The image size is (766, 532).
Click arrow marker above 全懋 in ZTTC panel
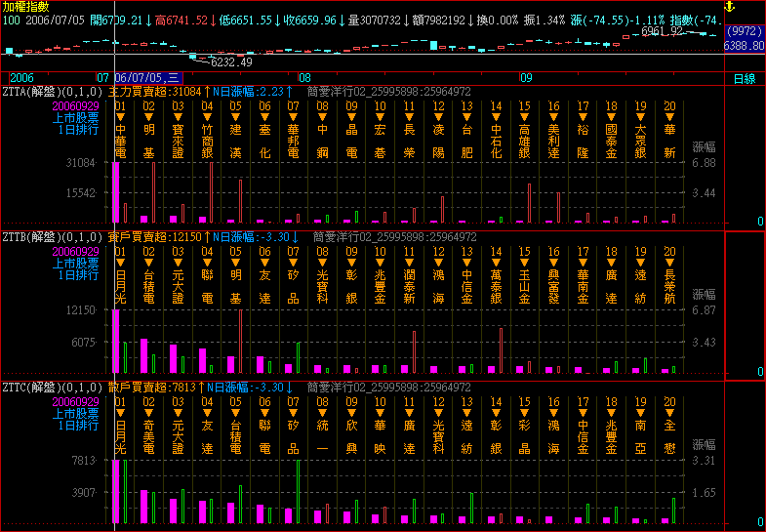[669, 413]
